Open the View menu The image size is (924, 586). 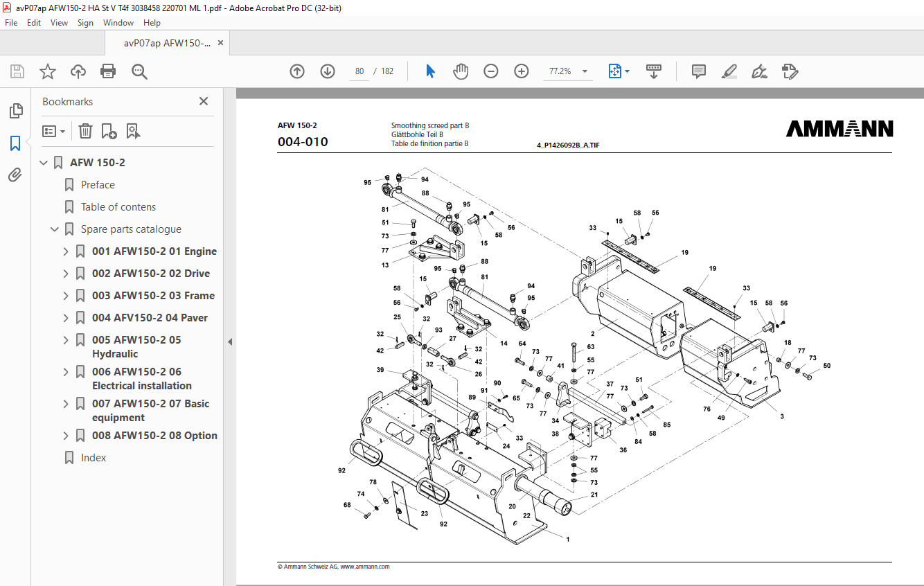(60, 23)
